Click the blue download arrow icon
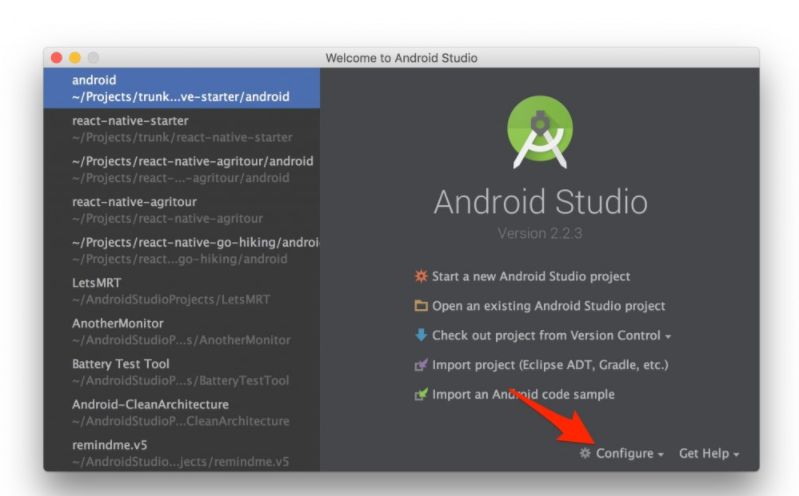 point(421,336)
